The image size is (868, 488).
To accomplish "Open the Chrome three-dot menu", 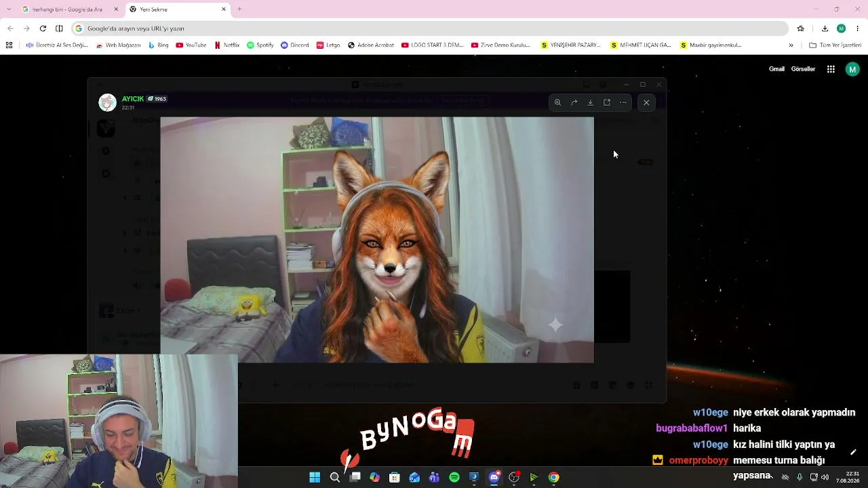I will [858, 28].
